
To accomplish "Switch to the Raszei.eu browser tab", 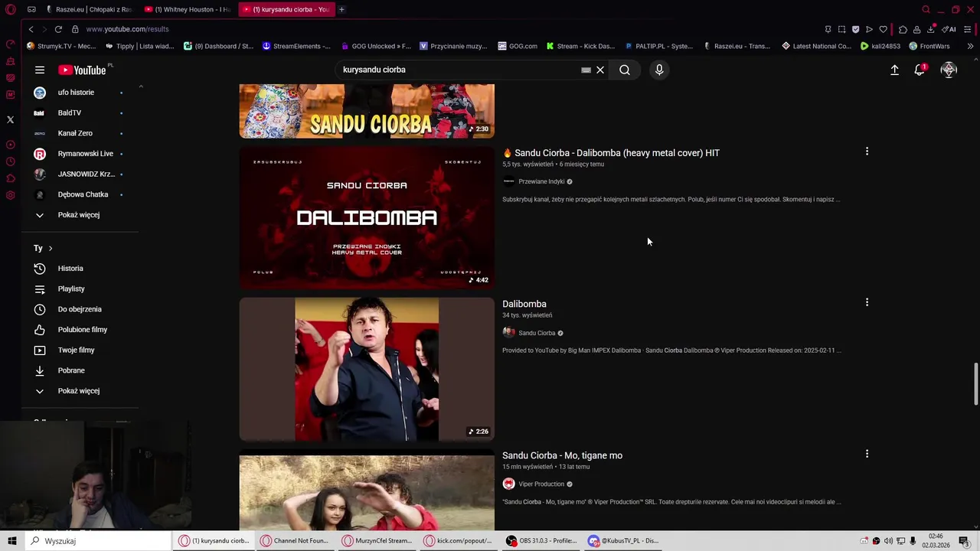I will (90, 9).
